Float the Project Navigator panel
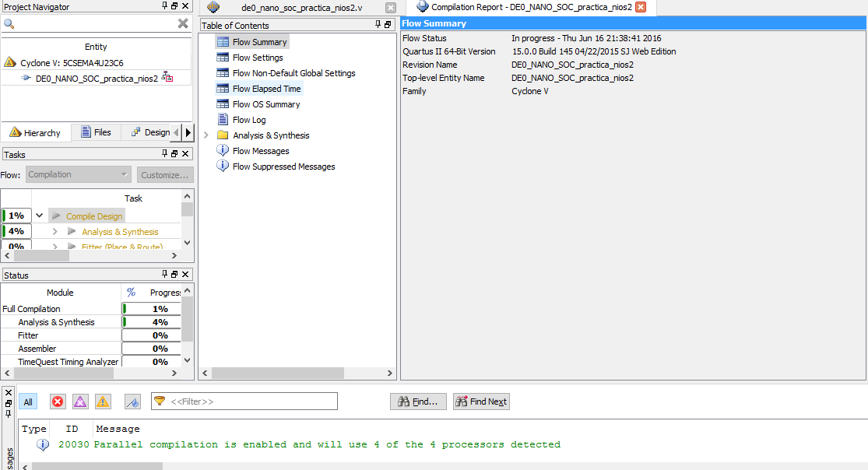868x470 pixels. (174, 5)
